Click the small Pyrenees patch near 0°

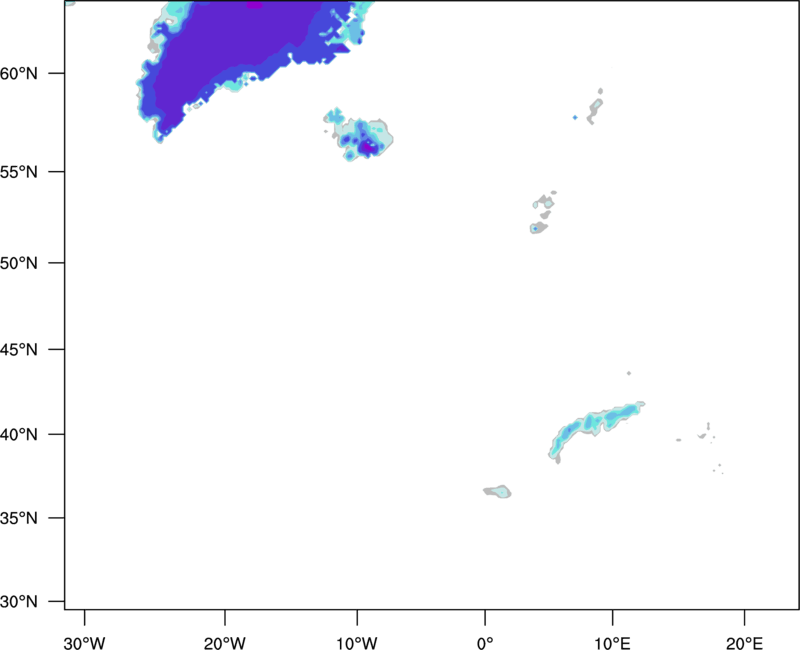tap(497, 491)
